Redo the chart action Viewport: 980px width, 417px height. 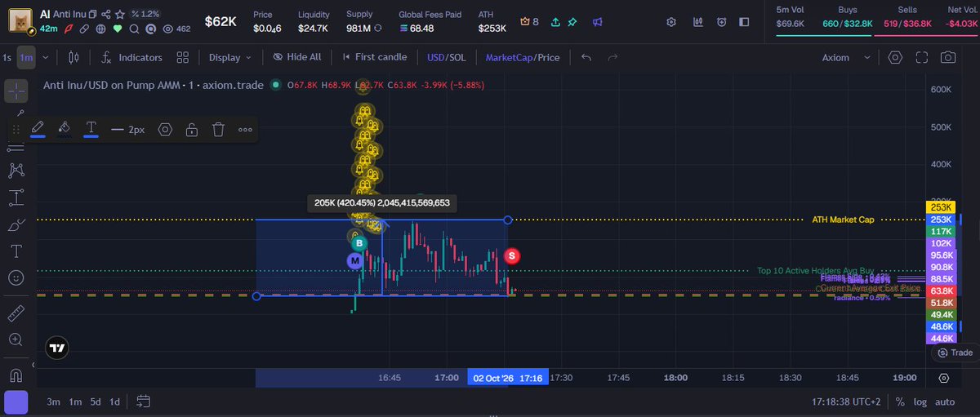click(612, 57)
